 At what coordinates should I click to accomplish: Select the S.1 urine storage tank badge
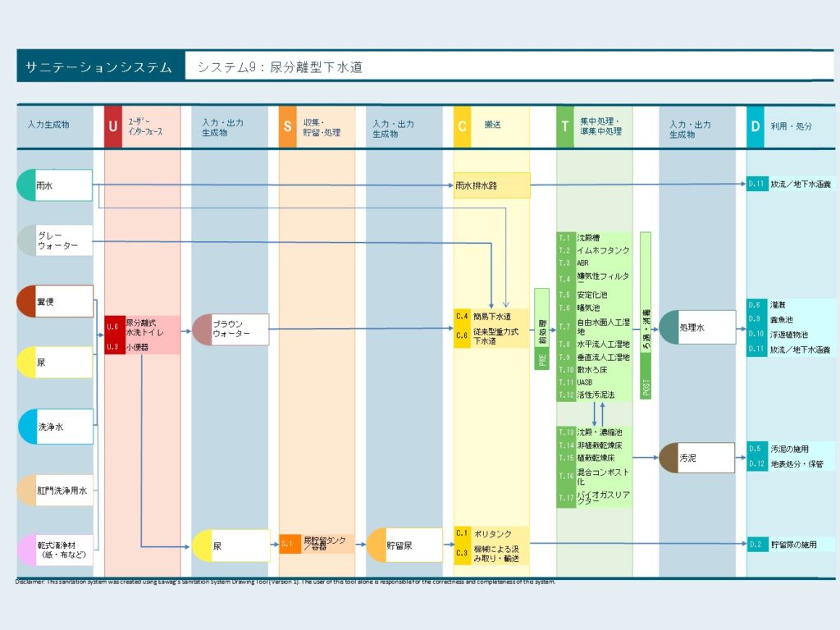(289, 543)
